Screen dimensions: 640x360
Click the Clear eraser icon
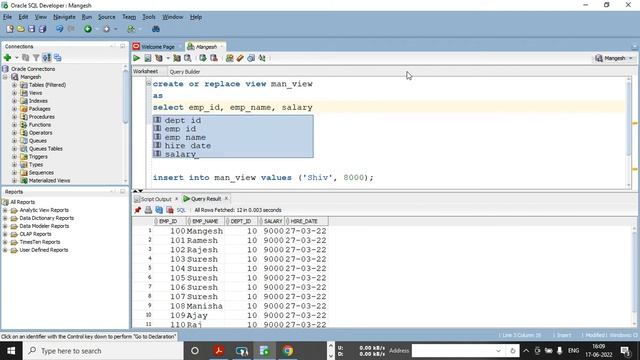click(240, 58)
